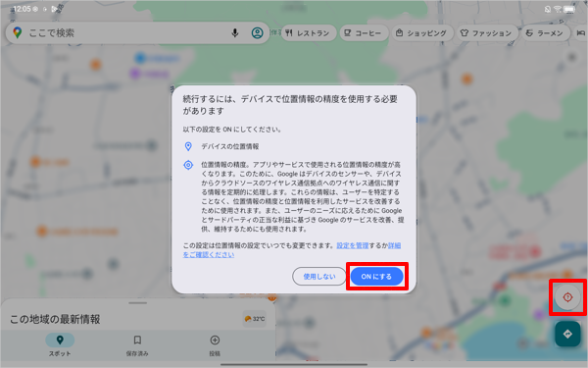Tap the hotel chip at the right end
This screenshot has height=368, width=588.
580,33
